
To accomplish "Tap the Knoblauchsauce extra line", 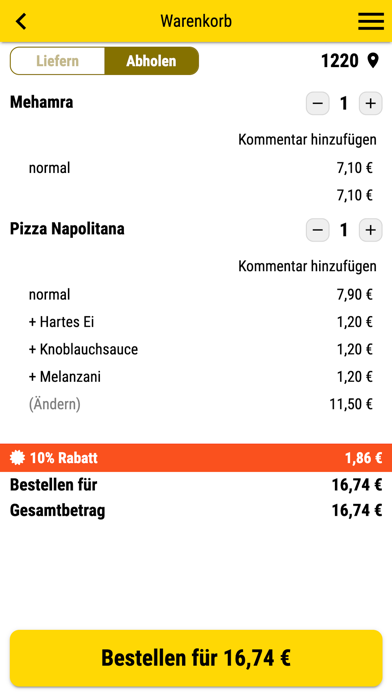I will click(201, 349).
